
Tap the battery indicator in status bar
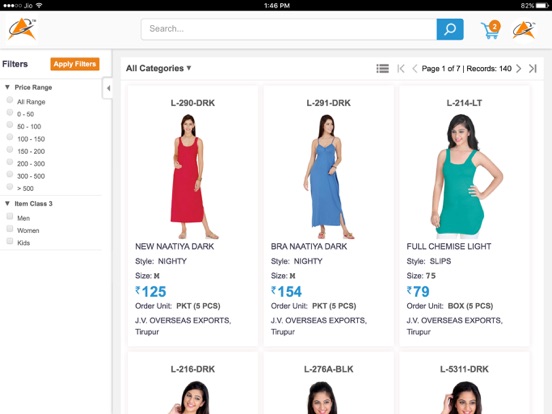click(x=542, y=6)
